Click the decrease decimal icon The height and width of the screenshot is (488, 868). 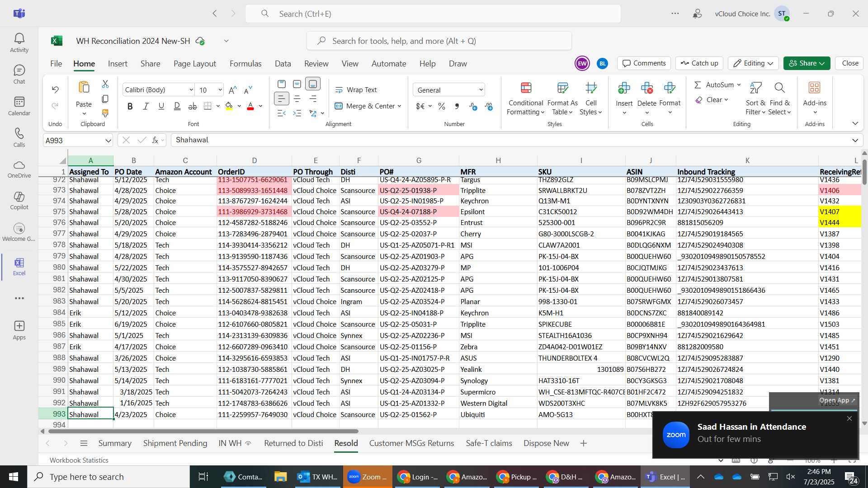[x=489, y=106]
